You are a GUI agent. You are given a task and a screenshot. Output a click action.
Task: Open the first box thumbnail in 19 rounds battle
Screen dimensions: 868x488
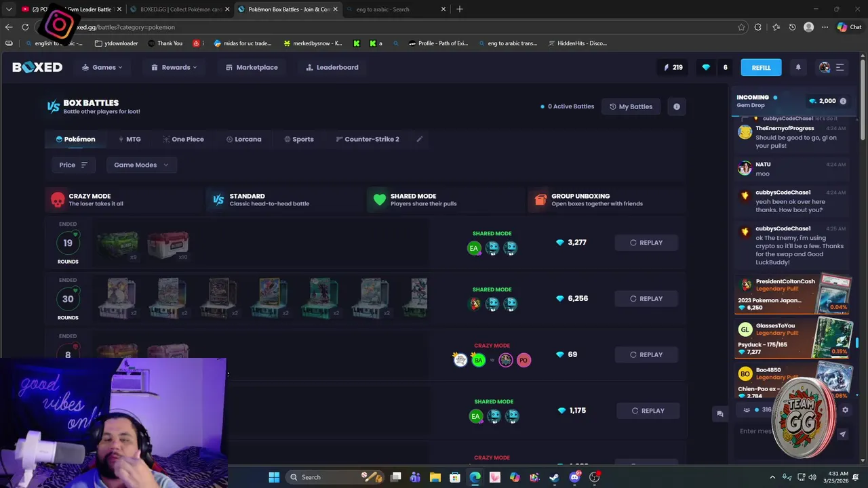[x=117, y=245]
